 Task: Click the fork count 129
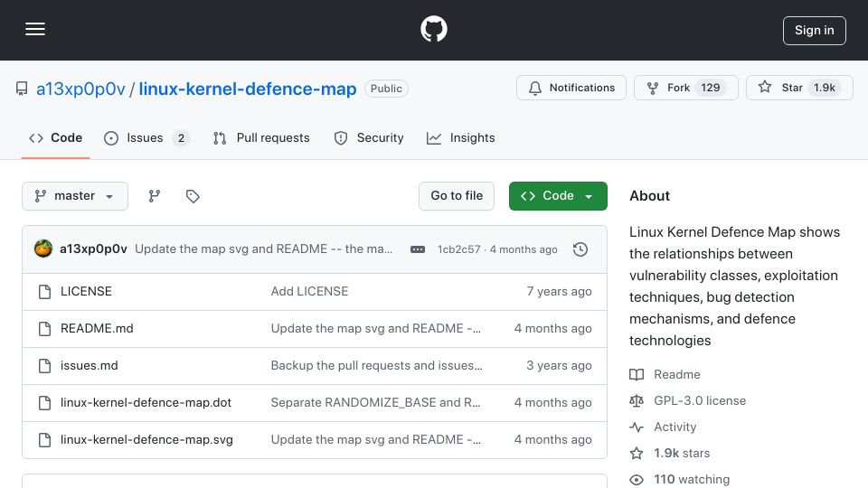pyautogui.click(x=711, y=88)
